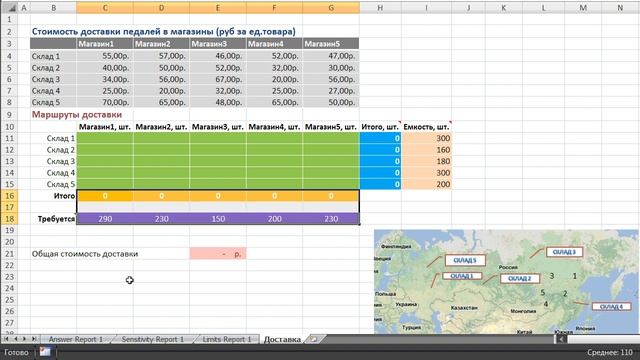Select column D header

point(161,8)
